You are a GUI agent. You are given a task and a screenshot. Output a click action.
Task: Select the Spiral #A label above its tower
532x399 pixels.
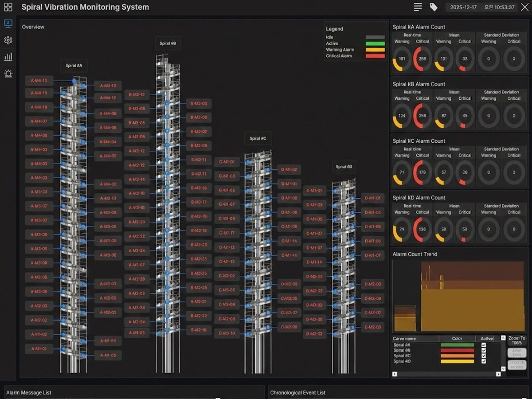(x=74, y=66)
